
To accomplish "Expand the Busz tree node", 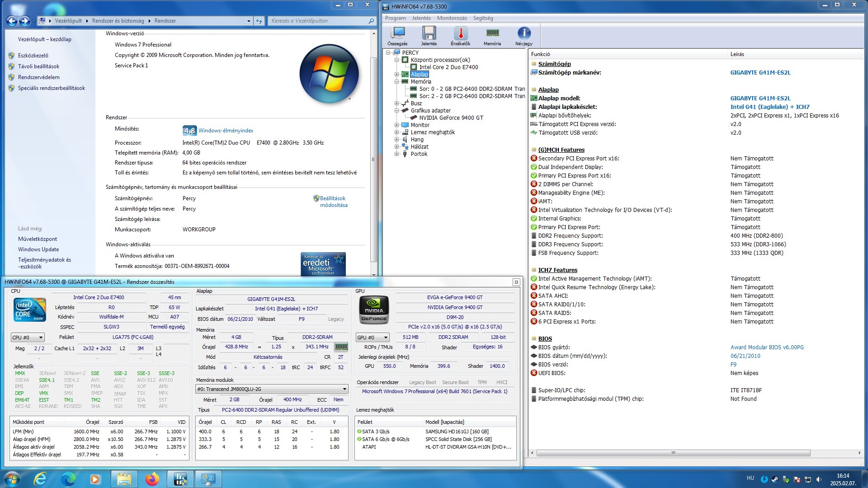I will click(396, 103).
